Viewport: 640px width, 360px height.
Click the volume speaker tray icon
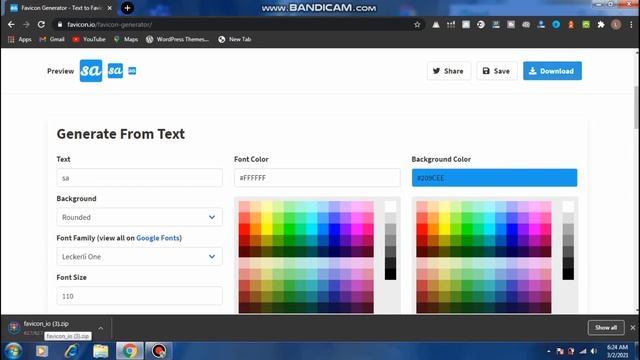click(594, 351)
